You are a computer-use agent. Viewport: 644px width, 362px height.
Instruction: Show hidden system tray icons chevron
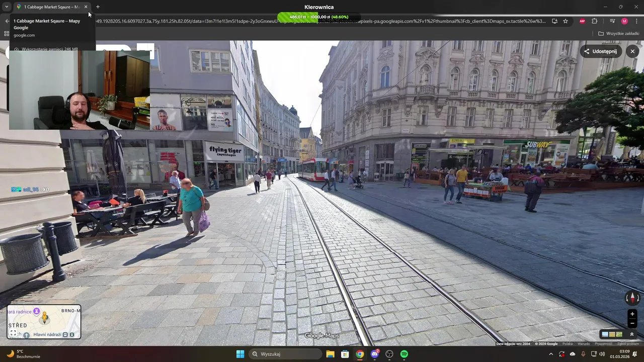click(551, 354)
